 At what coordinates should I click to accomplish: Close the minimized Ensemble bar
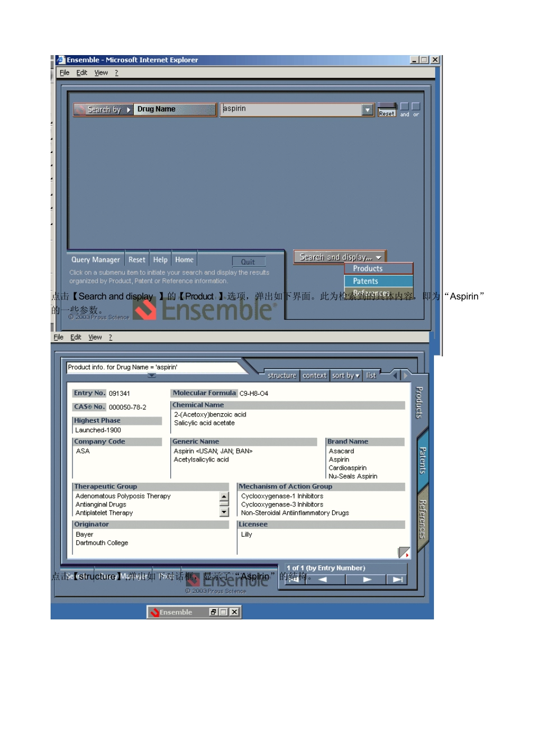click(x=234, y=612)
